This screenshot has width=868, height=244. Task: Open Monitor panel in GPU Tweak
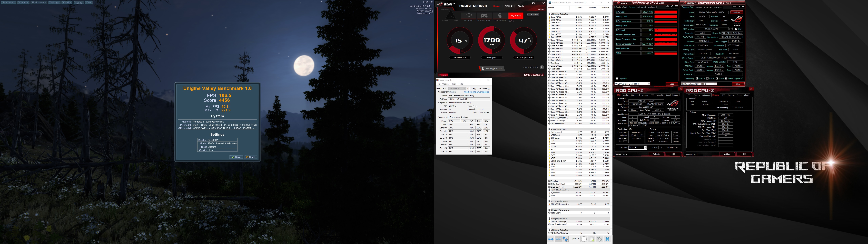[443, 75]
